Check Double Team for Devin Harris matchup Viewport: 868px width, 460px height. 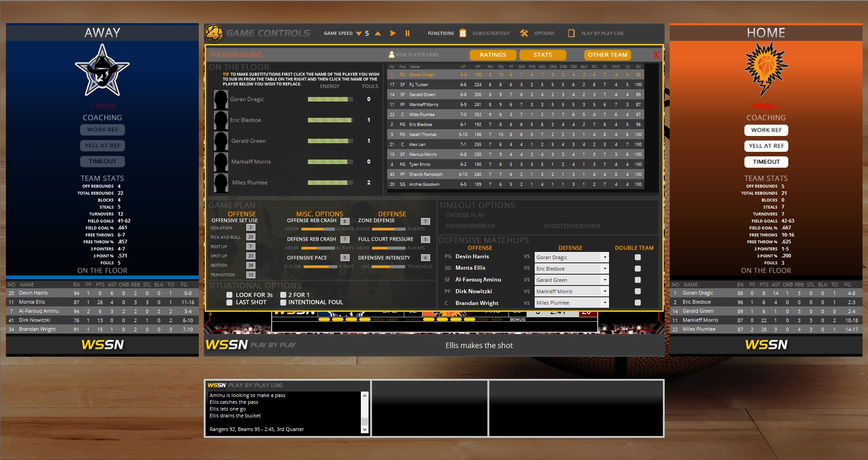tap(638, 257)
